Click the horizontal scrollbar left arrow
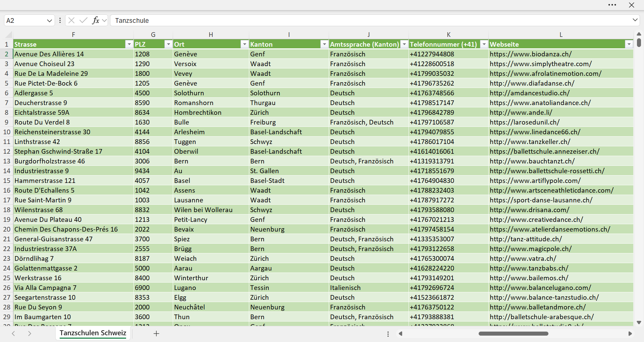644x342 pixels. [x=400, y=334]
